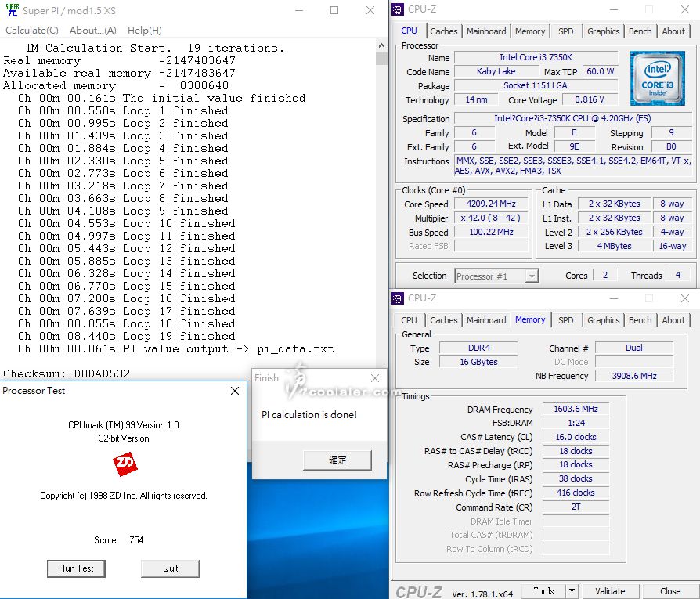Maximize the Super PI window
Viewport: 700px width, 599px height.
(334, 10)
